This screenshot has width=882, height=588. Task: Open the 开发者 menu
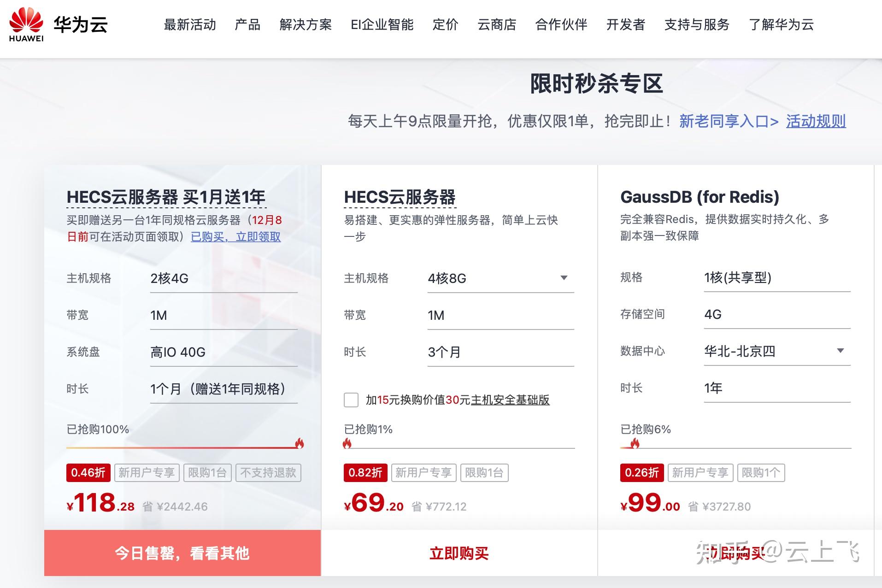(x=626, y=24)
